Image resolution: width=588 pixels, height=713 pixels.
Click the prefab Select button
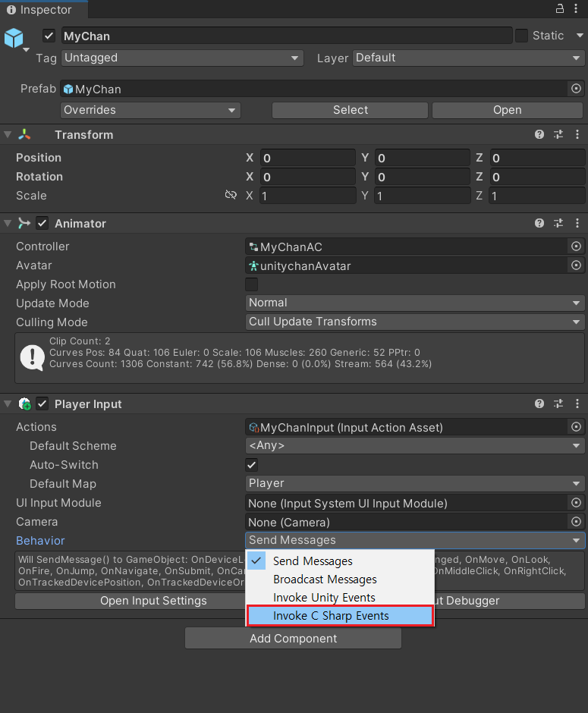click(x=351, y=110)
